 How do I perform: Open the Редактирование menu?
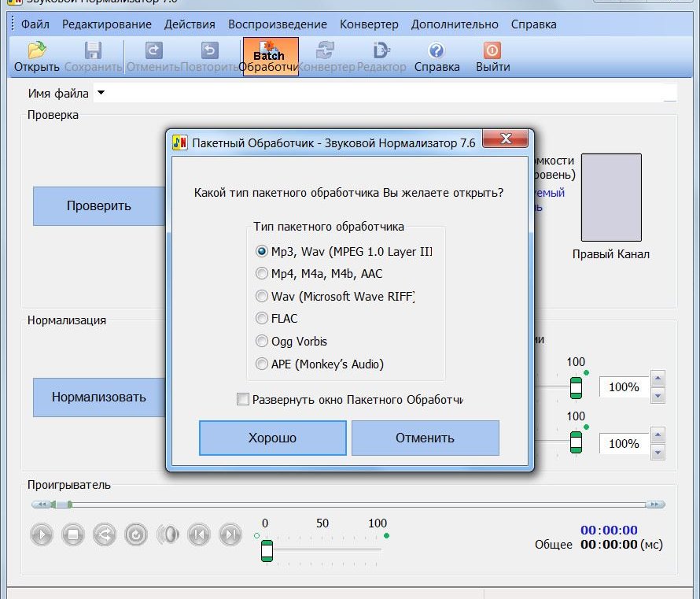coord(107,24)
